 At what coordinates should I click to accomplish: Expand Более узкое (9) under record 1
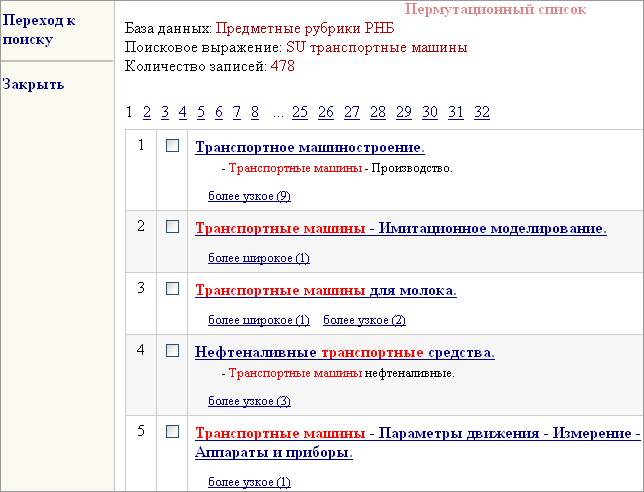[x=249, y=196]
